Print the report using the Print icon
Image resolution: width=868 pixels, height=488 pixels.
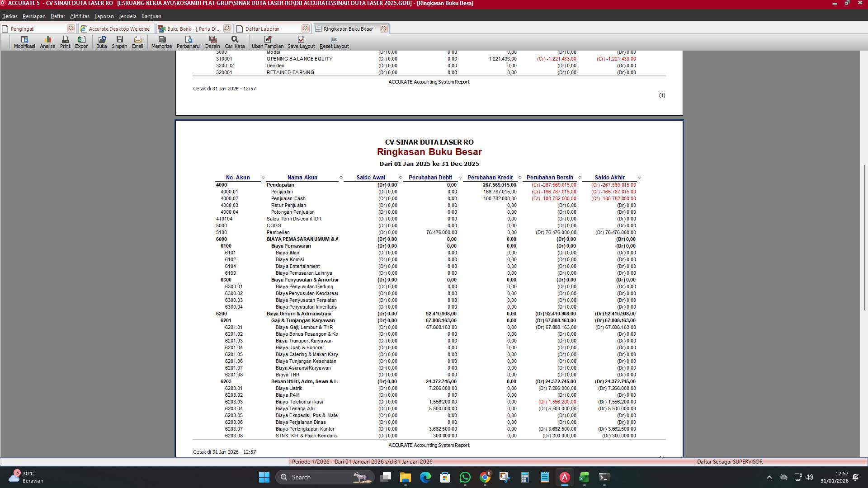click(x=65, y=42)
